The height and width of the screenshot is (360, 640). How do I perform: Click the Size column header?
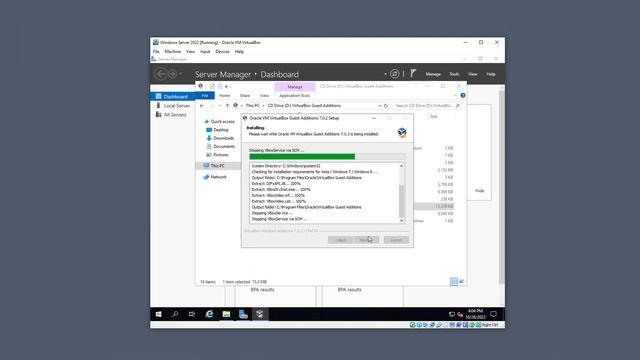[x=433, y=117]
